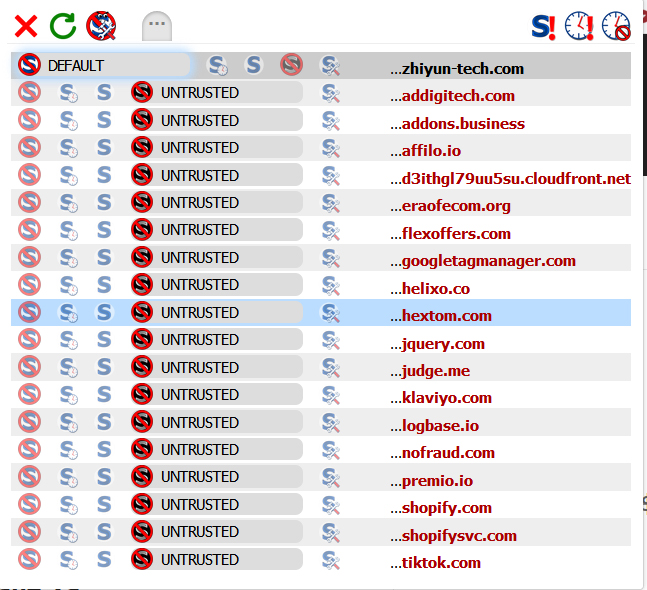The image size is (647, 590).
Task: Set googletagmanager.com to Trusted
Action: pos(104,258)
